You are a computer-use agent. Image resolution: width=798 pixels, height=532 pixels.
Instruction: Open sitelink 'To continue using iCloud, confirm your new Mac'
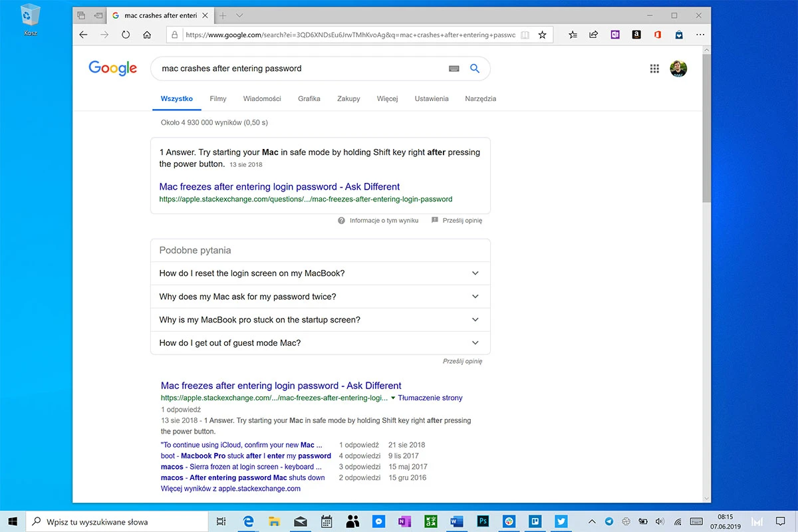tap(241, 445)
